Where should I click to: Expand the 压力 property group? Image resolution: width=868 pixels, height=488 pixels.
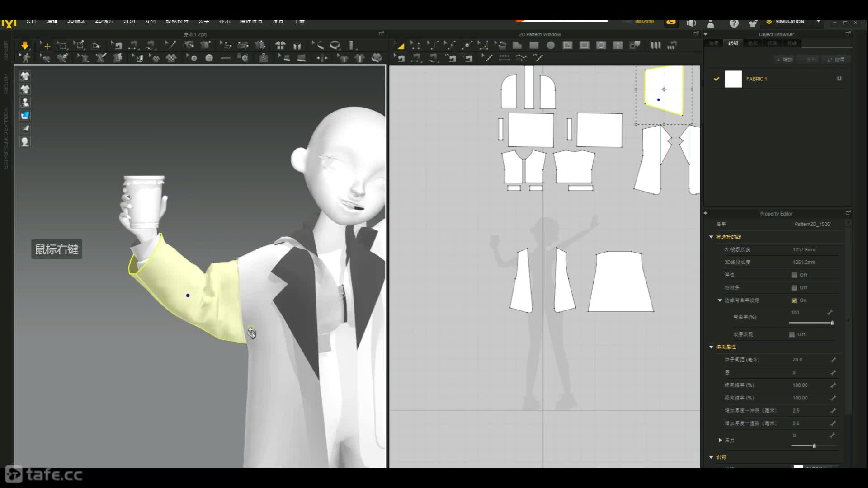(720, 440)
